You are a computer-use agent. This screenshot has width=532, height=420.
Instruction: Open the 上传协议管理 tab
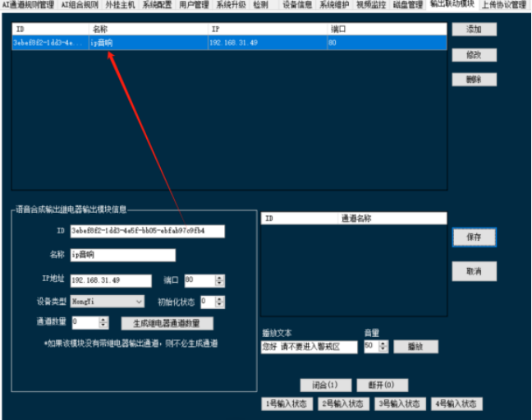[504, 5]
